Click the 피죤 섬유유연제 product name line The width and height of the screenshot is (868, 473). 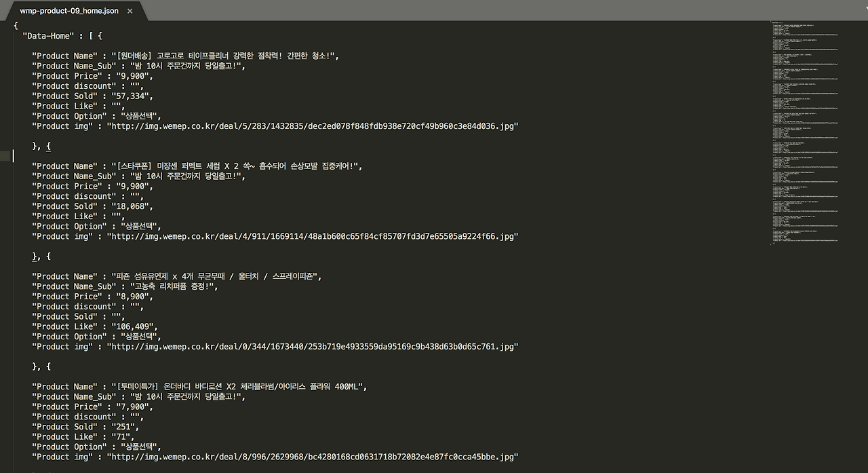[176, 277]
